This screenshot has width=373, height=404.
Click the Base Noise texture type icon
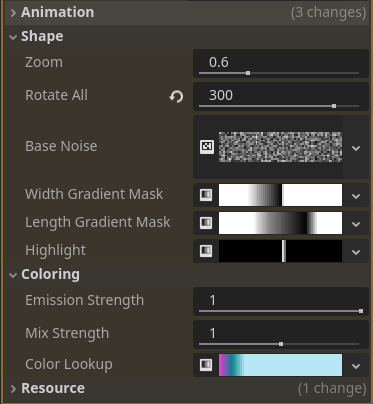click(207, 146)
